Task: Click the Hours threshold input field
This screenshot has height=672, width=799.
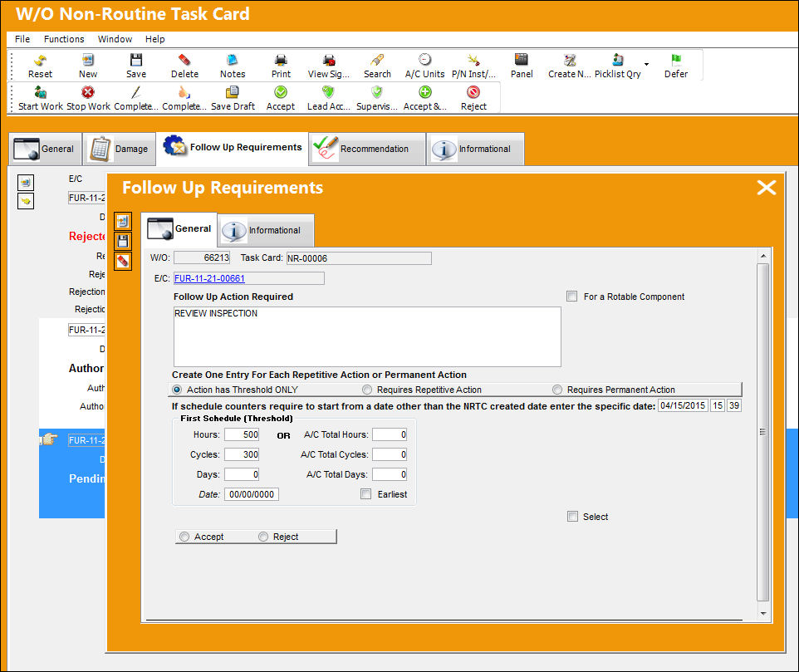Action: coord(242,434)
